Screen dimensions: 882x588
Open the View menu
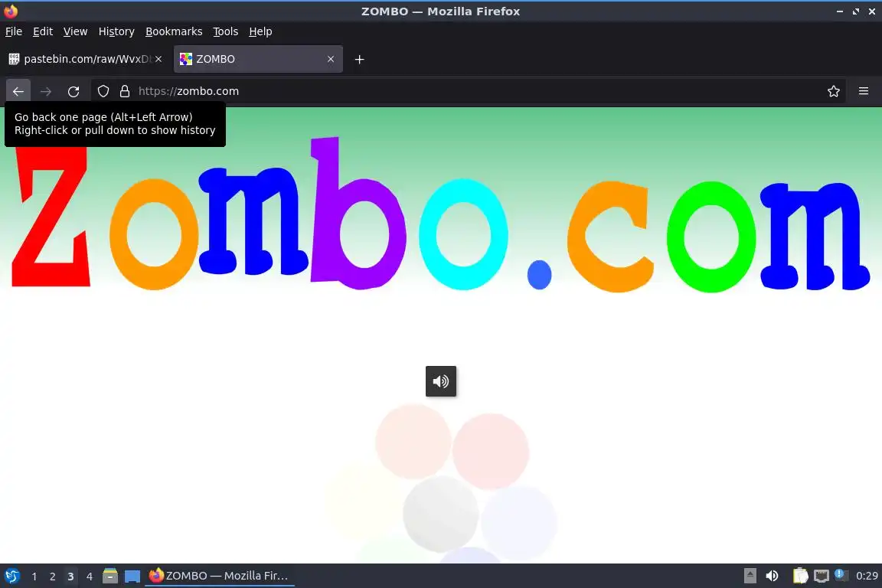[75, 31]
